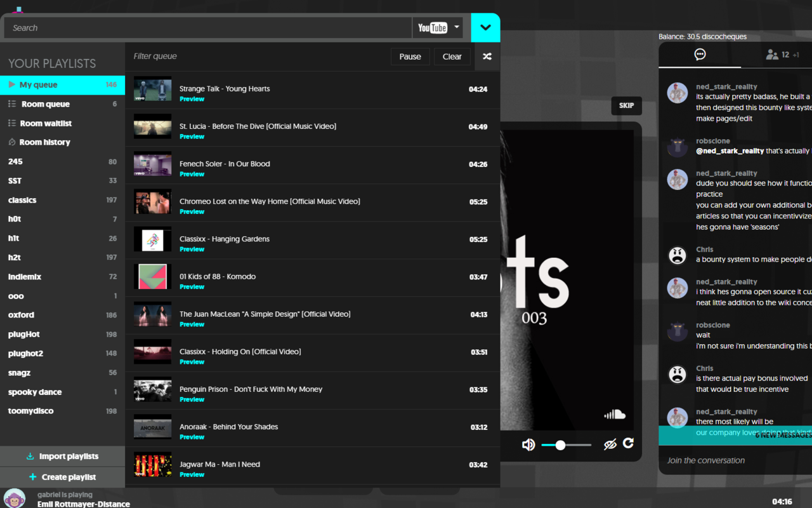Click the St. Lucia video thumbnail
Viewport: 812px width, 508px height.
153,126
